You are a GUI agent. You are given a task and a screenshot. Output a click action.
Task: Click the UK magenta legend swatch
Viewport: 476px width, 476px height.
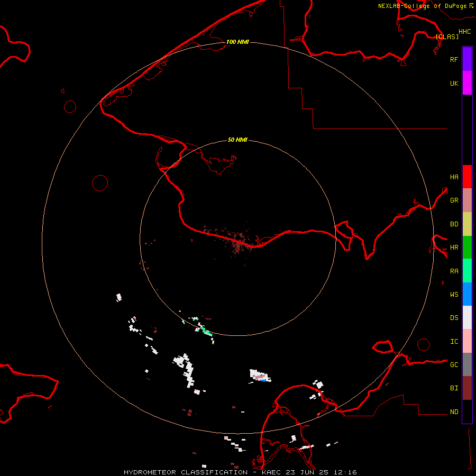(x=467, y=83)
